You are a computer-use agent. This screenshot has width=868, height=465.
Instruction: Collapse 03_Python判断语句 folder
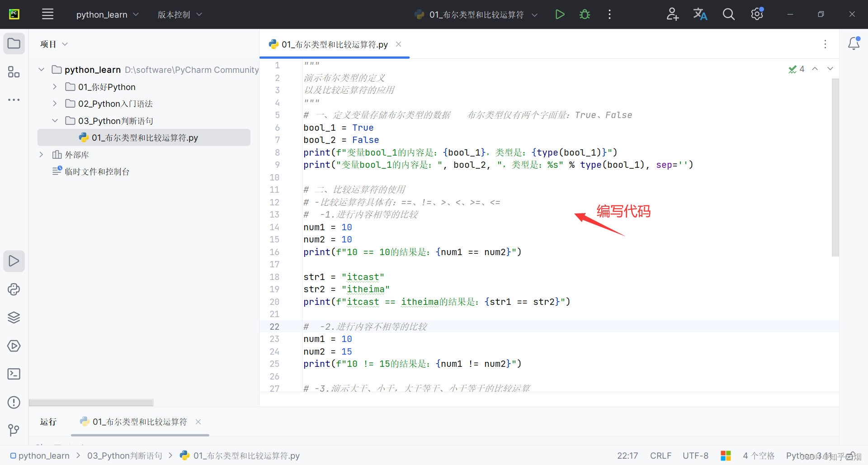pyautogui.click(x=55, y=121)
